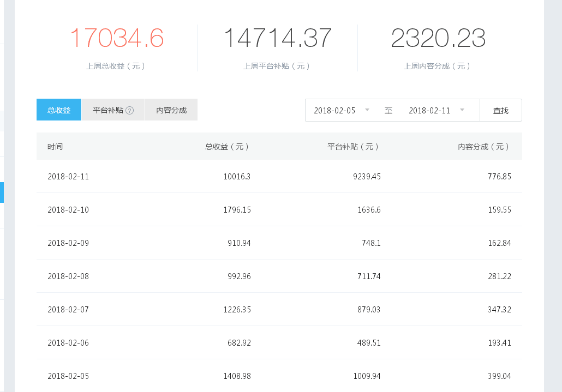Image resolution: width=562 pixels, height=392 pixels.
Task: Click content share value 281.22
Action: [499, 276]
